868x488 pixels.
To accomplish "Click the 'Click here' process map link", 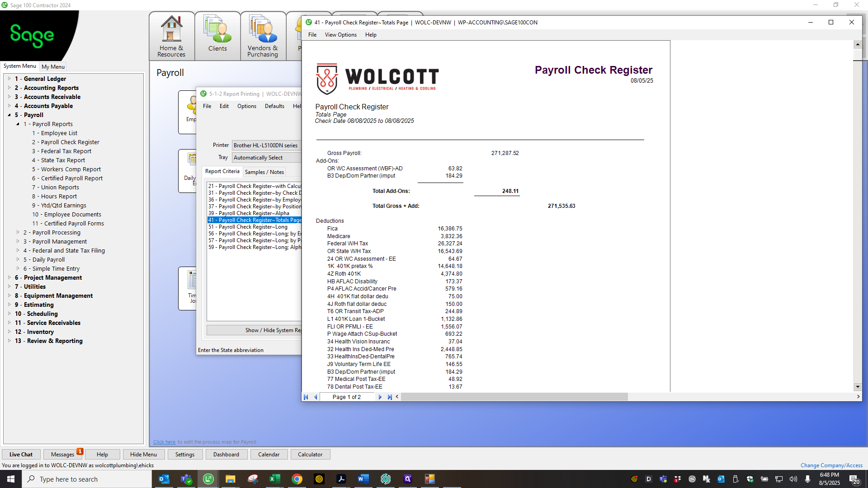I will pyautogui.click(x=164, y=442).
